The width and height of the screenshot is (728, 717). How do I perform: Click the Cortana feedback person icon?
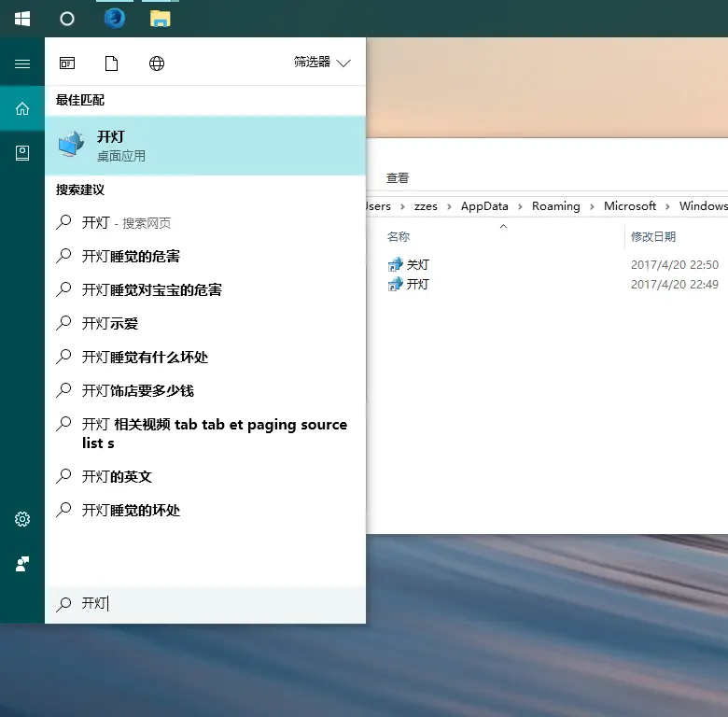[x=22, y=564]
